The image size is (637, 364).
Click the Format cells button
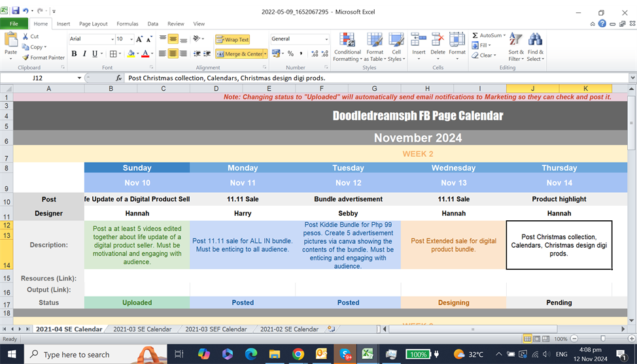pos(457,47)
